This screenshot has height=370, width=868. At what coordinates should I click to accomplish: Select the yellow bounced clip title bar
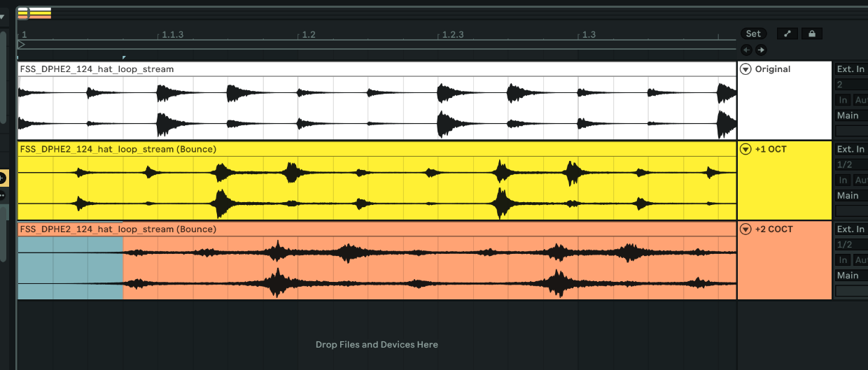tap(118, 149)
